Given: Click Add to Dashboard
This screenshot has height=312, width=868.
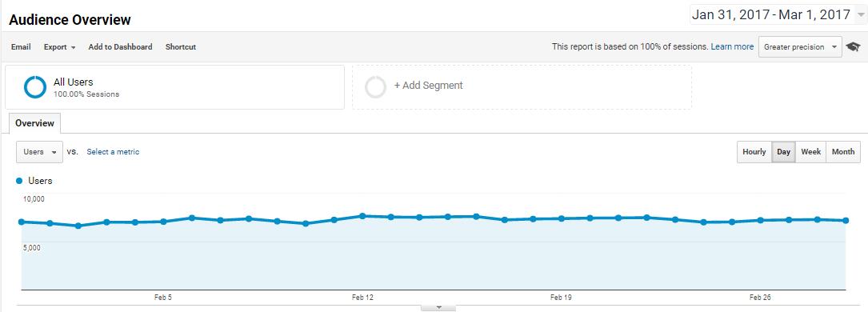Looking at the screenshot, I should (120, 47).
